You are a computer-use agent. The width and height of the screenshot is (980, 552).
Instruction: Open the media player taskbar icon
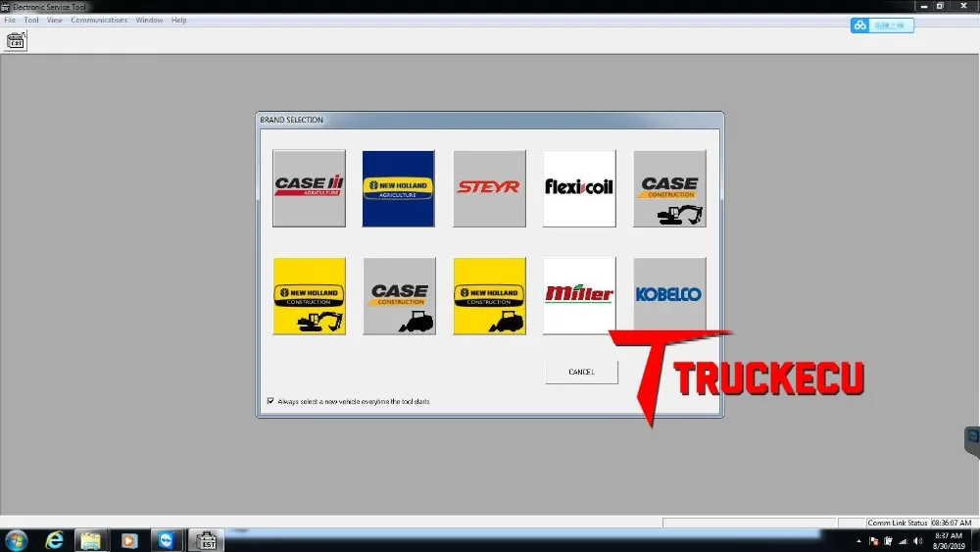tap(128, 540)
